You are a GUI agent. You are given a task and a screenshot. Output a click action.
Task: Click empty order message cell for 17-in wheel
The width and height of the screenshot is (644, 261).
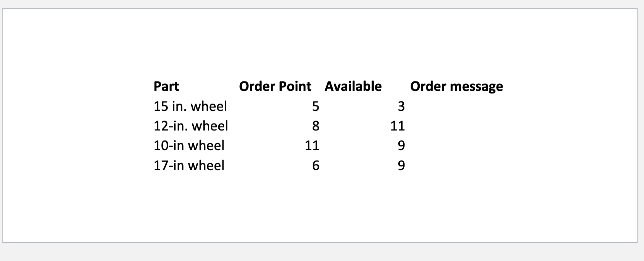pos(456,166)
